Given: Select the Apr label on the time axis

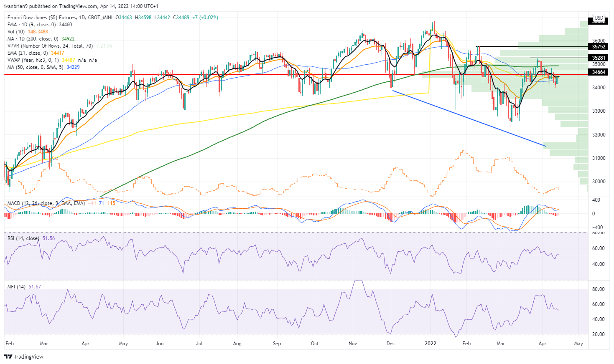Looking at the screenshot, I should point(542,344).
